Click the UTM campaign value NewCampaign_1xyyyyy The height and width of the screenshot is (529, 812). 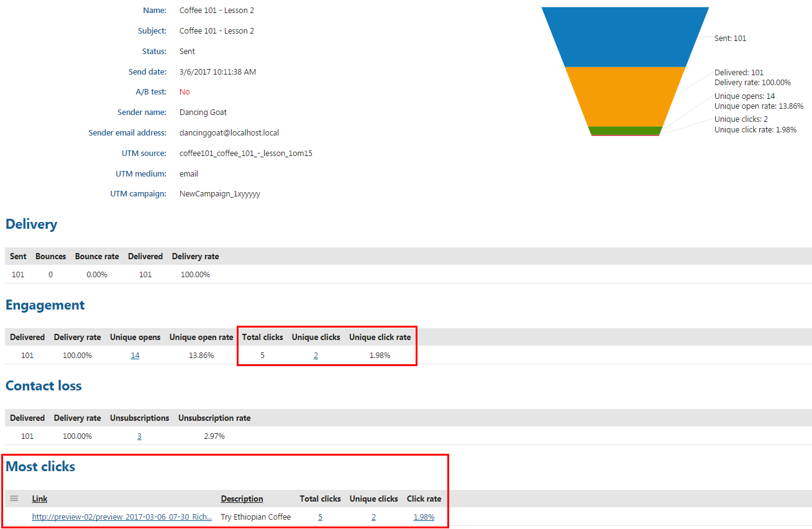pyautogui.click(x=219, y=193)
